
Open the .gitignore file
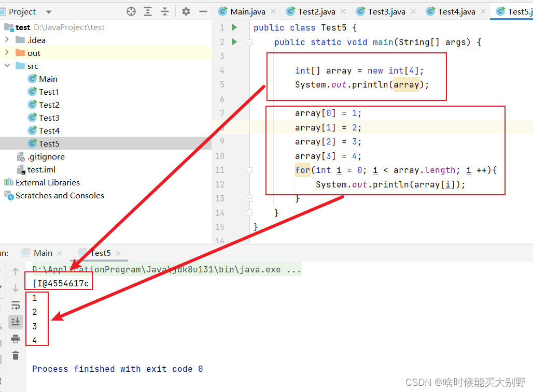(x=41, y=156)
